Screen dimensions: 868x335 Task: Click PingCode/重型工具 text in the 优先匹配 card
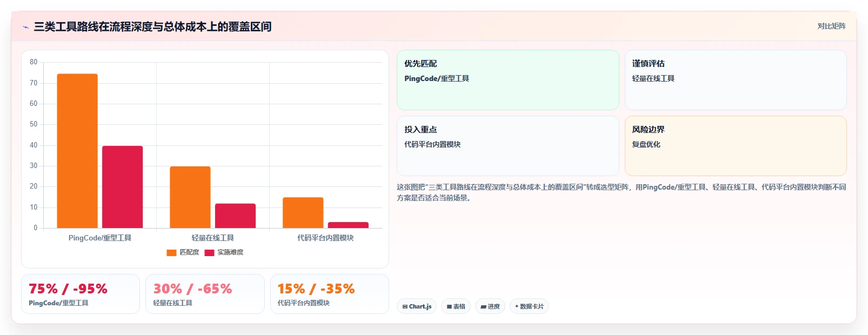click(x=437, y=78)
